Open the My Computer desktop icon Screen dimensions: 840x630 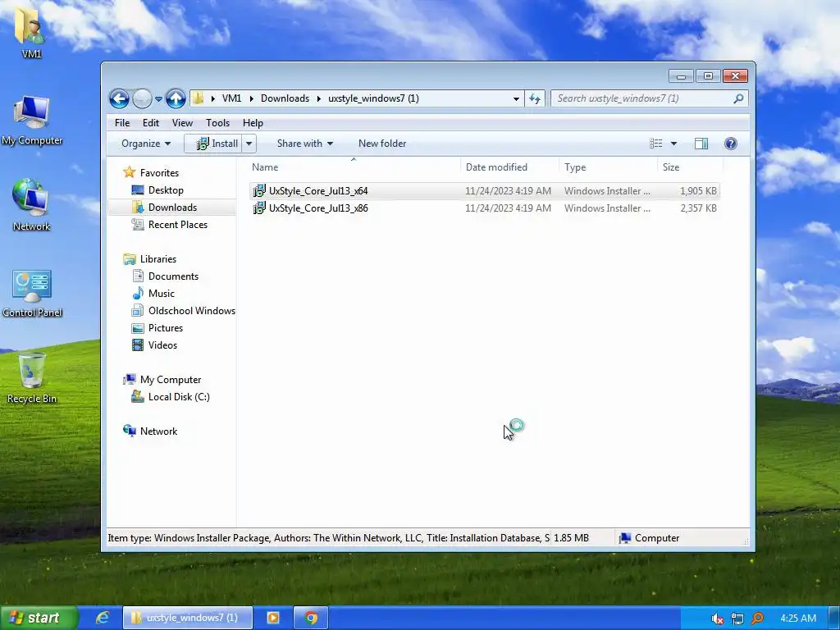tap(32, 121)
